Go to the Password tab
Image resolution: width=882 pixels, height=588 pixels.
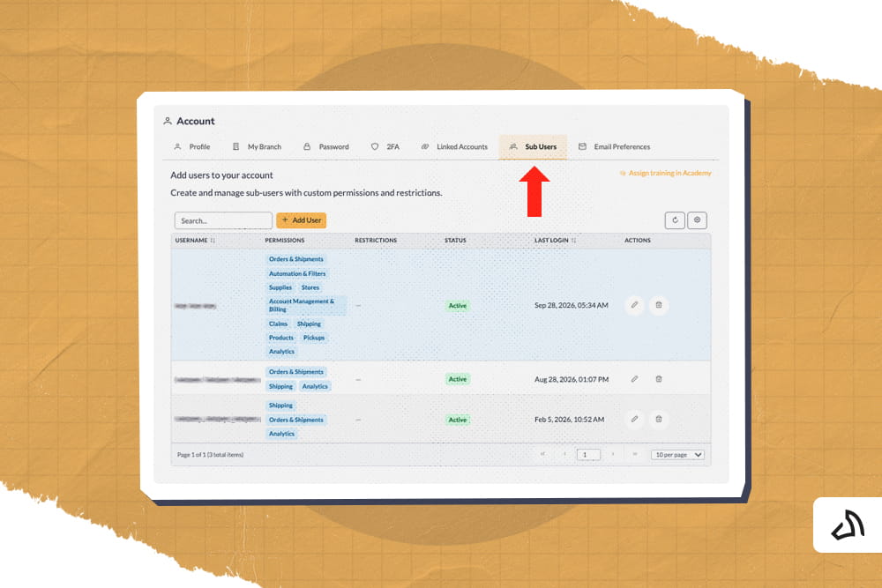tap(326, 146)
